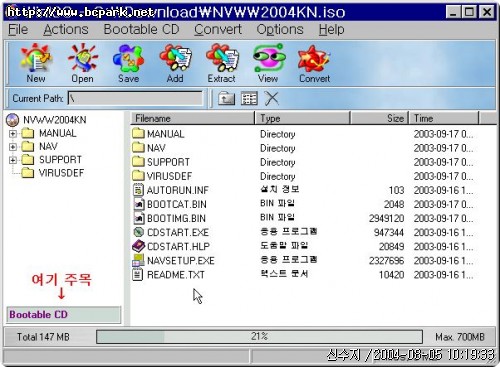Select SUPPORT folder icon in file list
This screenshot has width=500, height=367.
click(x=138, y=162)
